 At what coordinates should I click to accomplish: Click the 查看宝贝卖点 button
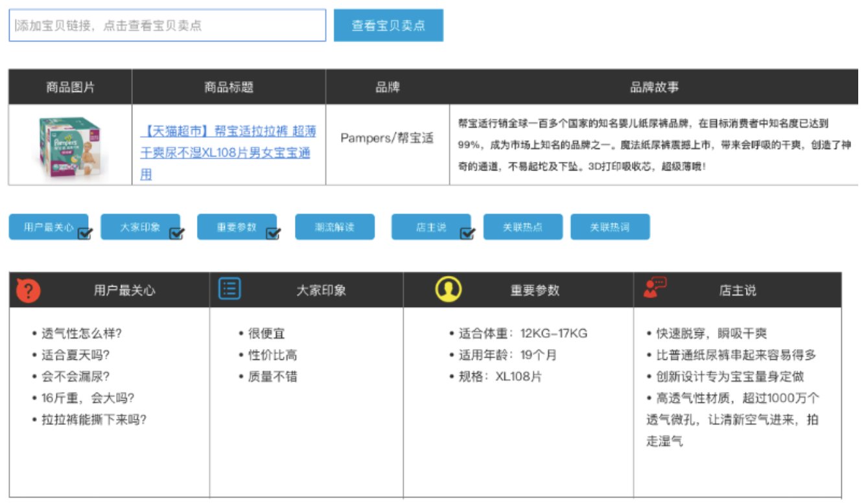pos(388,25)
